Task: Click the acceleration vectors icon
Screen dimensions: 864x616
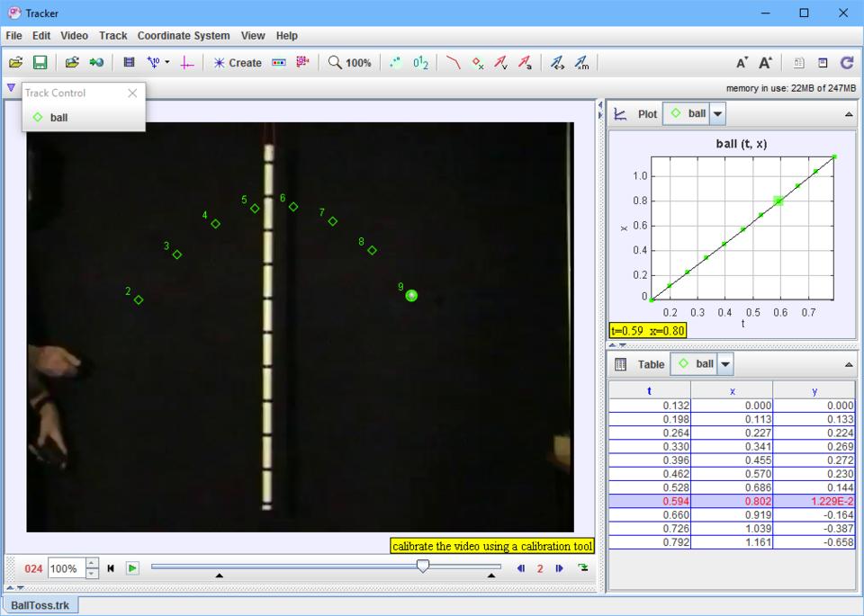Action: point(524,63)
